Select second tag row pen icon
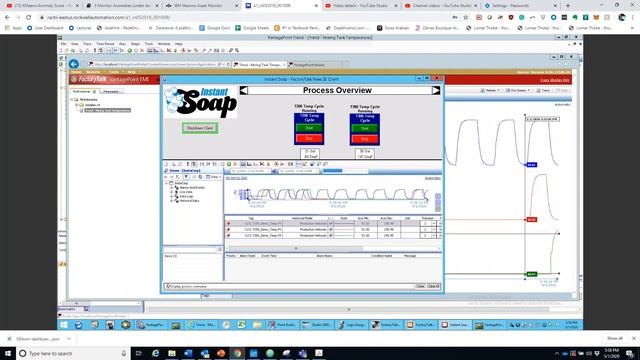Viewport: 640px width, 360px height. pos(228,229)
